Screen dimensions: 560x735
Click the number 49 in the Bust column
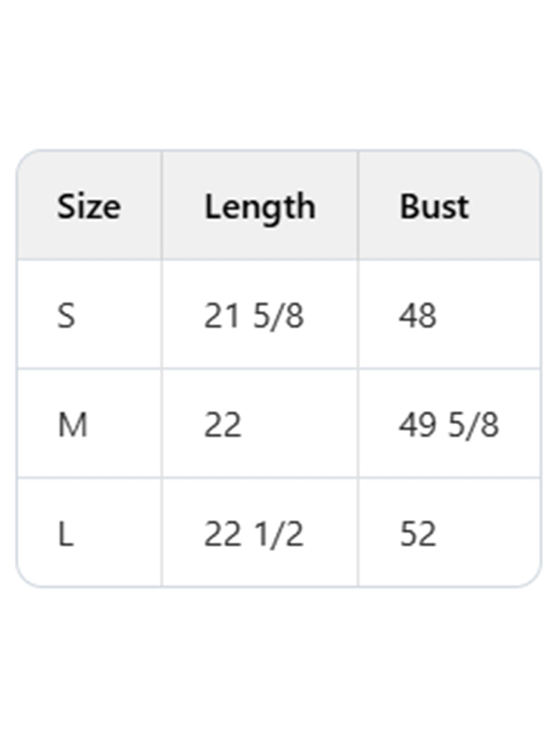(418, 425)
